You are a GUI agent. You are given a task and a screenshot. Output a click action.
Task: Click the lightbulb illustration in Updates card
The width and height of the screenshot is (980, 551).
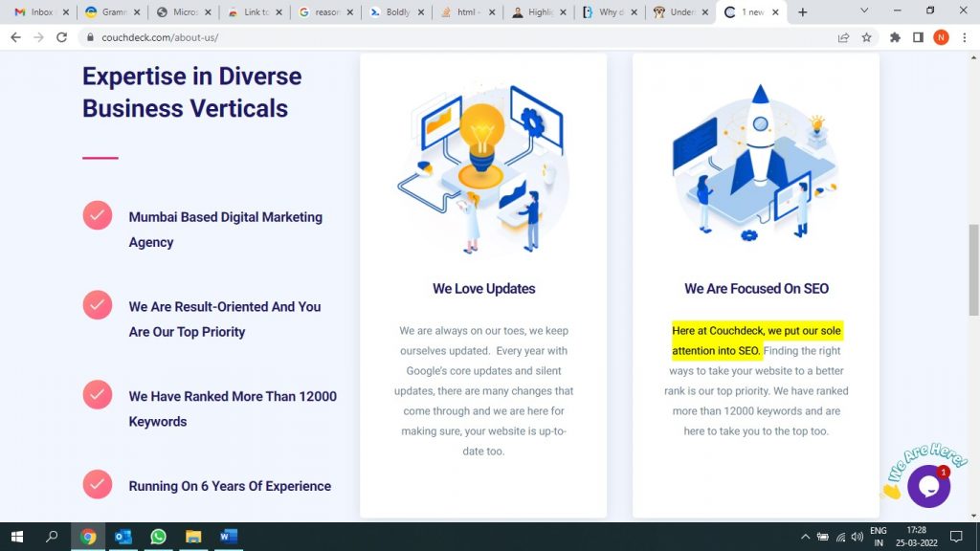coord(481,167)
